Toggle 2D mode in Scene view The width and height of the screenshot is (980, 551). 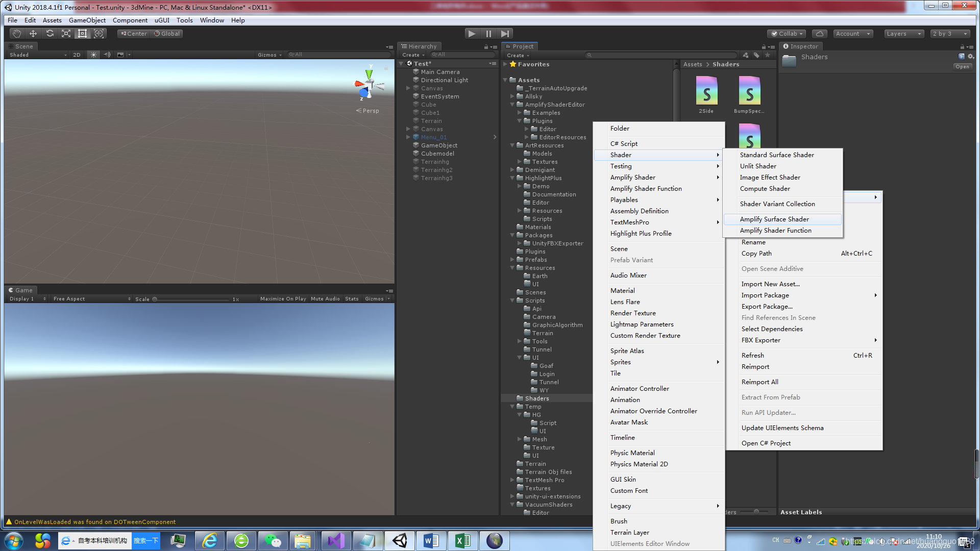[x=77, y=55]
